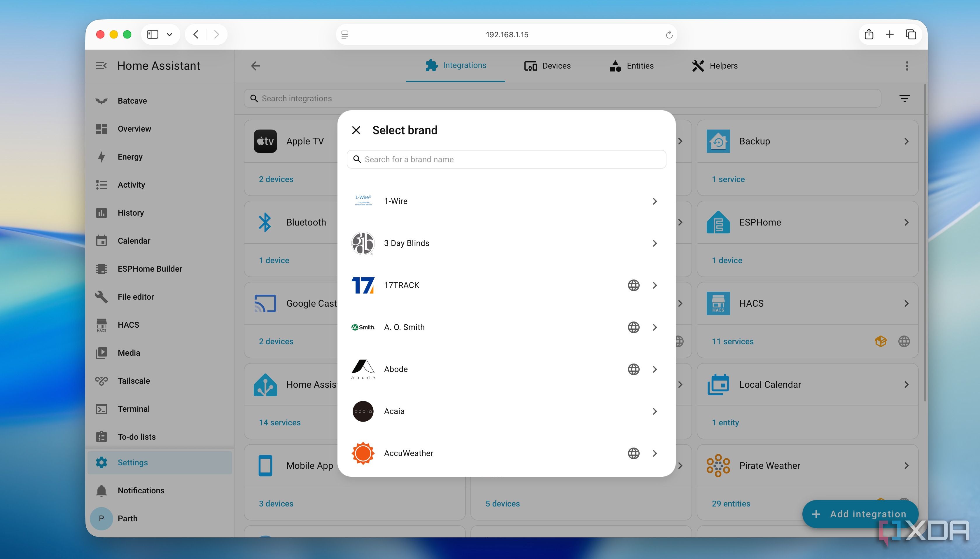Open the Parth user profile
The width and height of the screenshot is (980, 559).
pos(160,519)
